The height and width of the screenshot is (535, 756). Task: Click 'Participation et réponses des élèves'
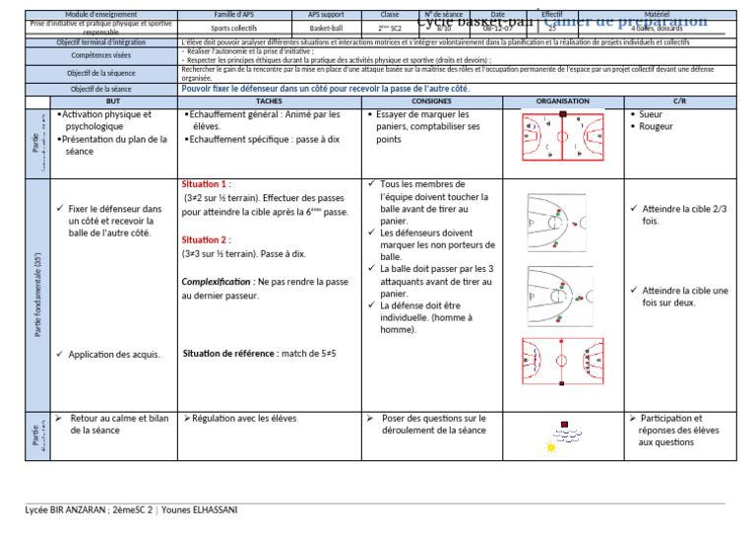pyautogui.click(x=674, y=431)
